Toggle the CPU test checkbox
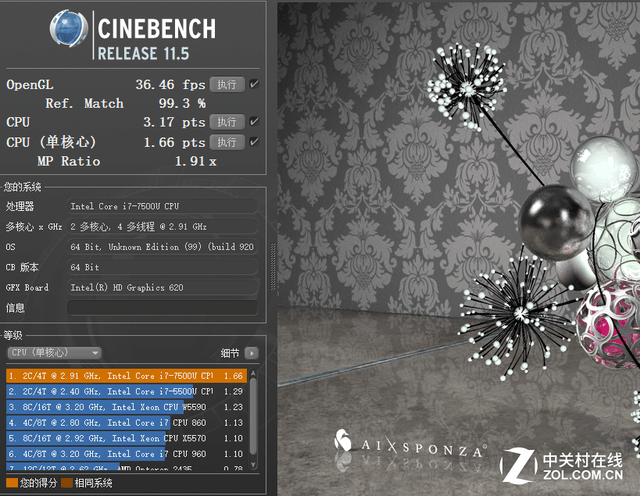This screenshot has width=640, height=496. [254, 121]
